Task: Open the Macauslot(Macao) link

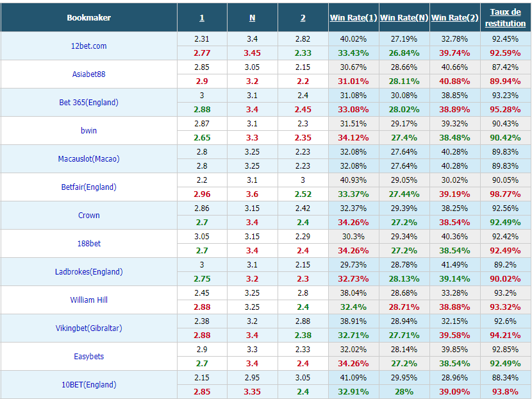Action: pos(89,159)
